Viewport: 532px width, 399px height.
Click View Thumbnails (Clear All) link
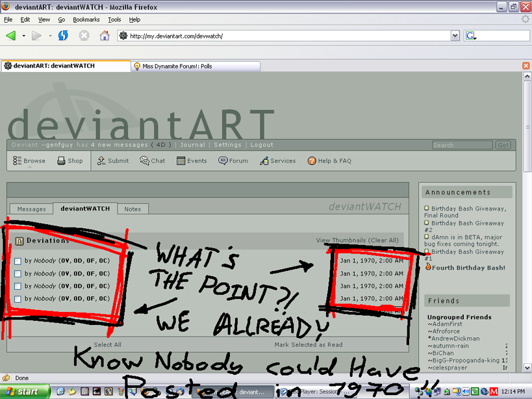[x=357, y=240]
